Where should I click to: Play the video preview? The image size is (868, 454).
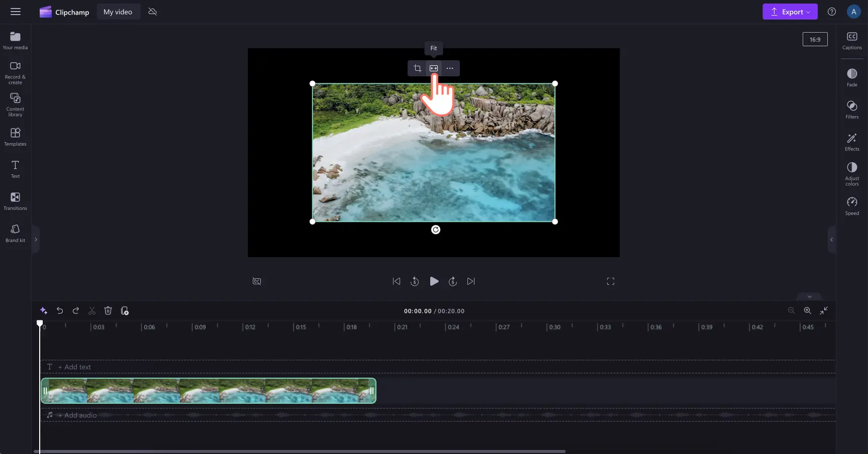click(434, 281)
